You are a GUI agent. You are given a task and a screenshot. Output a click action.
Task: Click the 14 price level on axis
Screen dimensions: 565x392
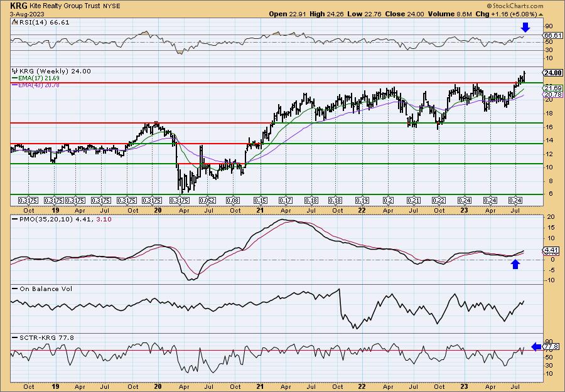pyautogui.click(x=549, y=140)
